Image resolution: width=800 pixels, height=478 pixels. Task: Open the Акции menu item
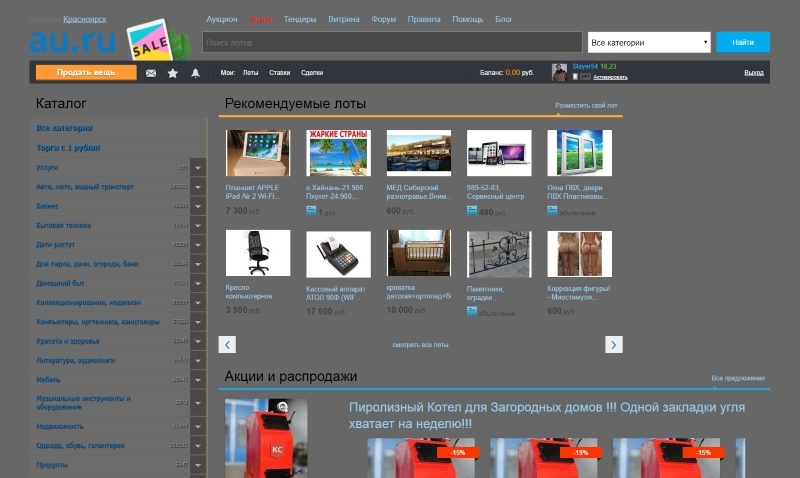260,19
